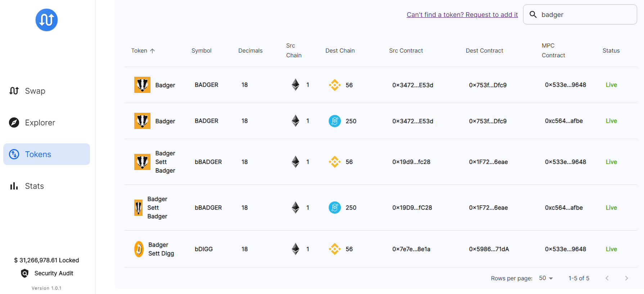Screen dimensions: 644x294
Task: Click the blue swap logo at top left
Action: [46, 20]
